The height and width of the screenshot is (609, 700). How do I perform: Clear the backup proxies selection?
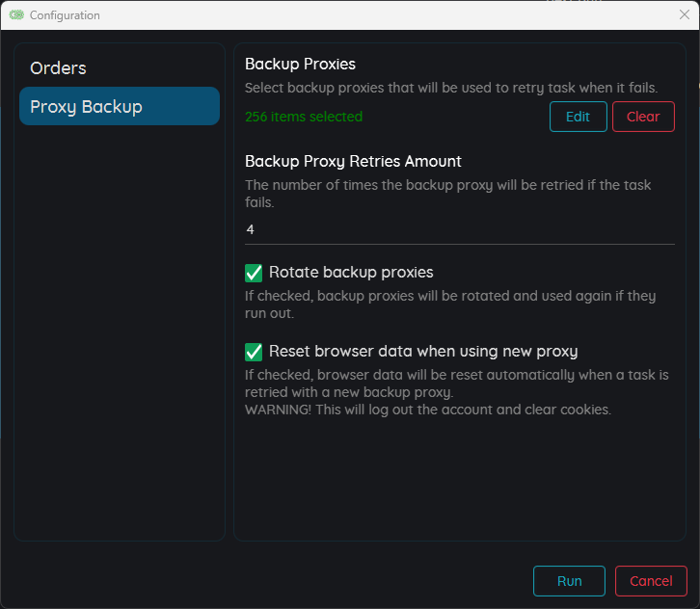click(x=643, y=117)
